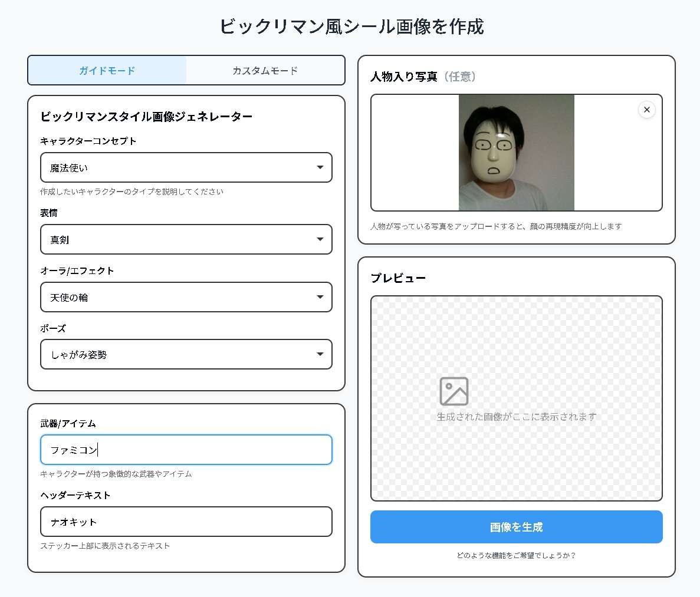Switch to the カスタムモード tab
This screenshot has height=597, width=700.
pos(265,71)
